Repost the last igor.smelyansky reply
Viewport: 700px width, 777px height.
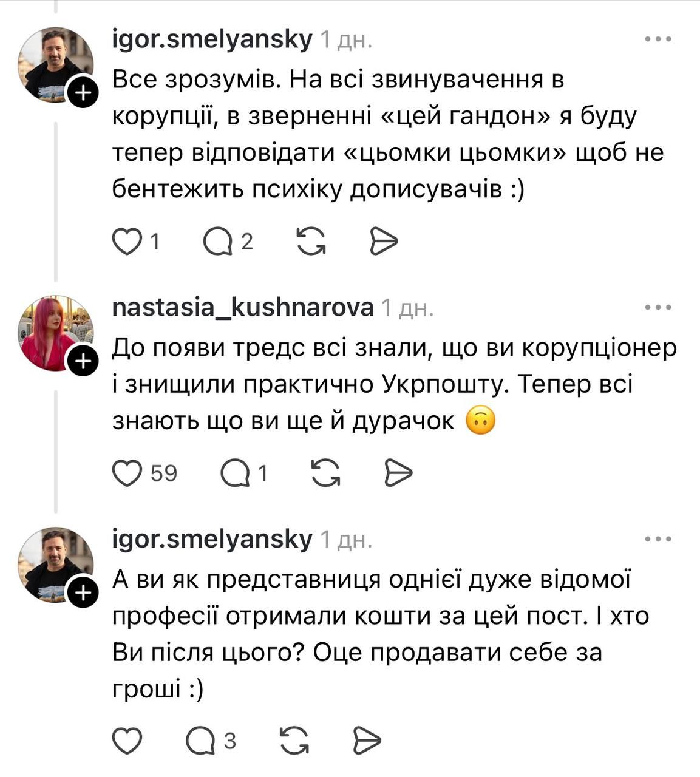pos(294,741)
